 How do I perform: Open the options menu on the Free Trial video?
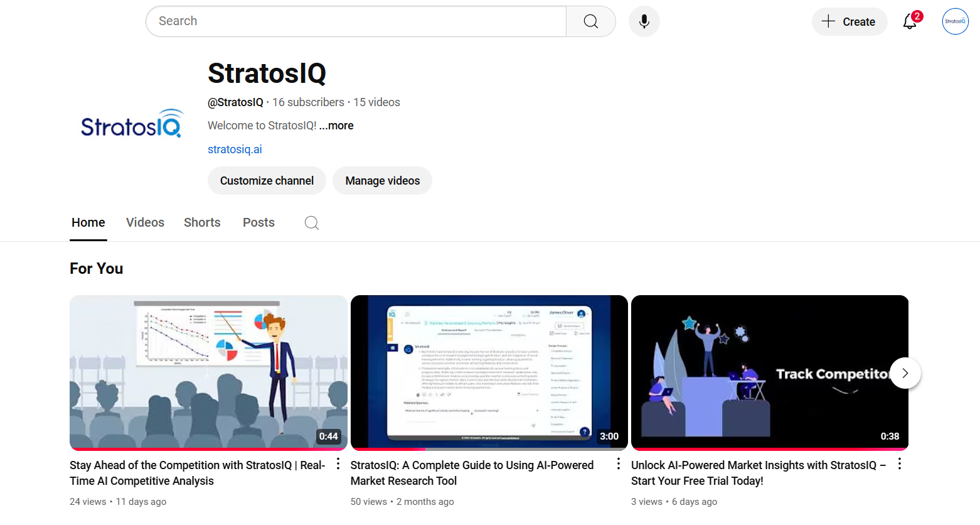899,463
